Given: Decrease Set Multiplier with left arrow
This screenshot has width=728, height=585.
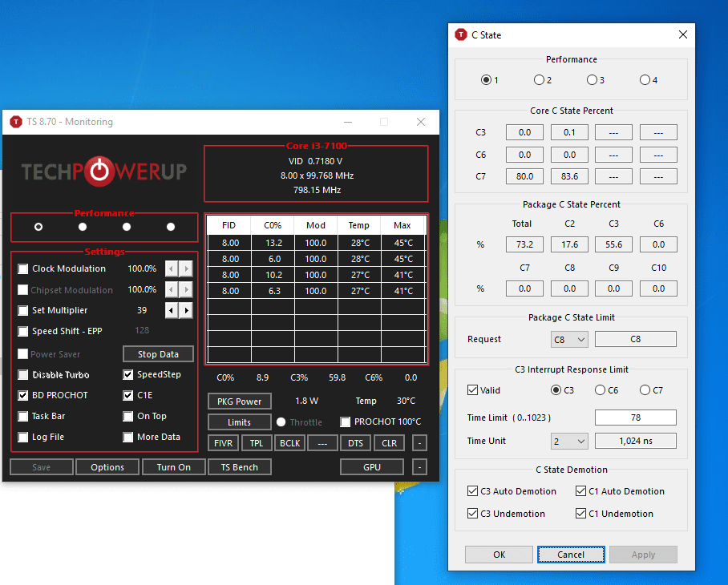Looking at the screenshot, I should [172, 310].
